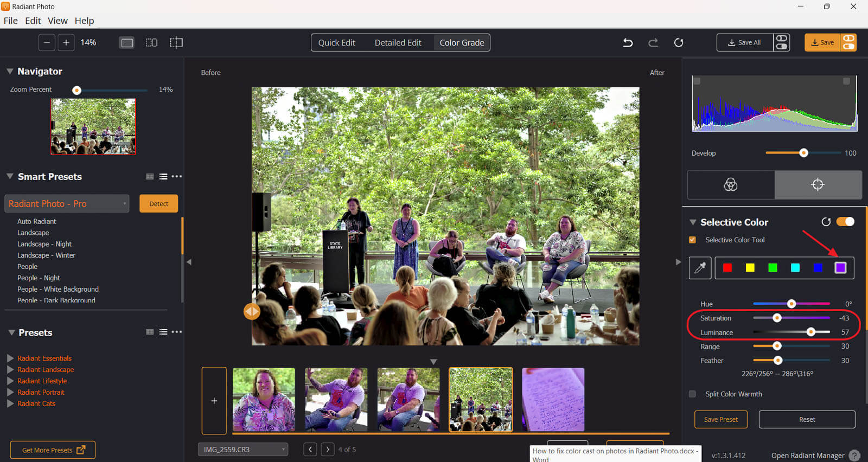
Task: Open the View menu
Action: [58, 21]
